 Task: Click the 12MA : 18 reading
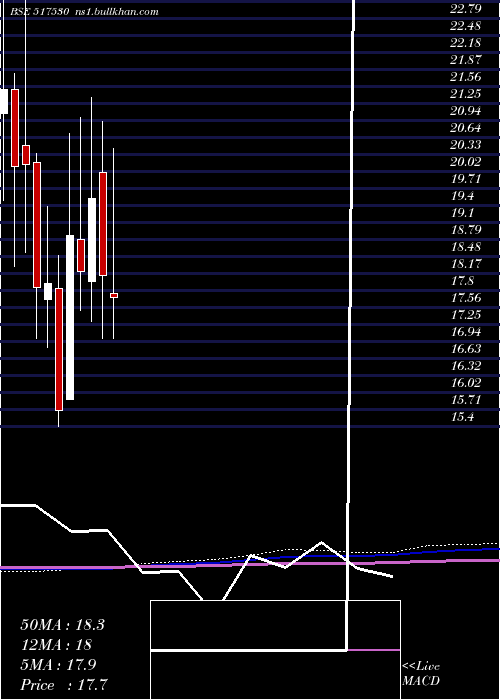click(x=56, y=645)
